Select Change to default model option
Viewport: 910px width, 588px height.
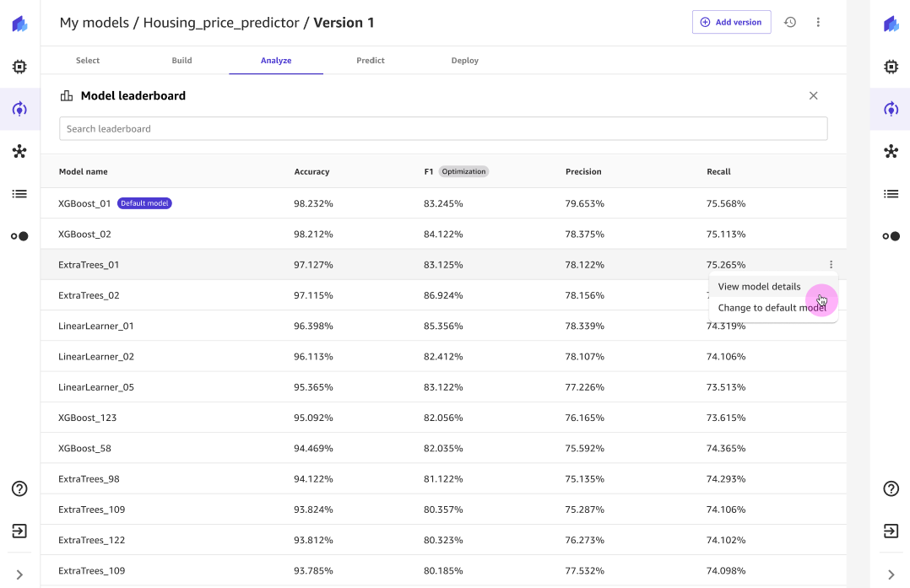coord(772,308)
